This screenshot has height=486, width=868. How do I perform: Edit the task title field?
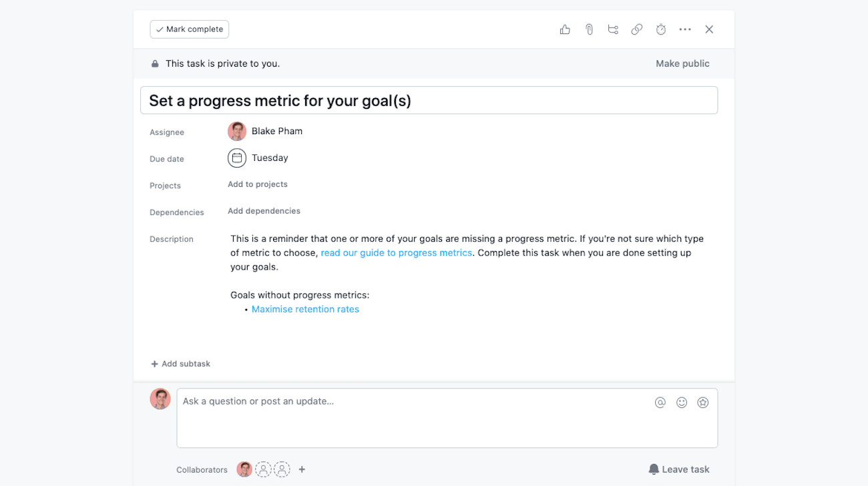click(x=429, y=100)
